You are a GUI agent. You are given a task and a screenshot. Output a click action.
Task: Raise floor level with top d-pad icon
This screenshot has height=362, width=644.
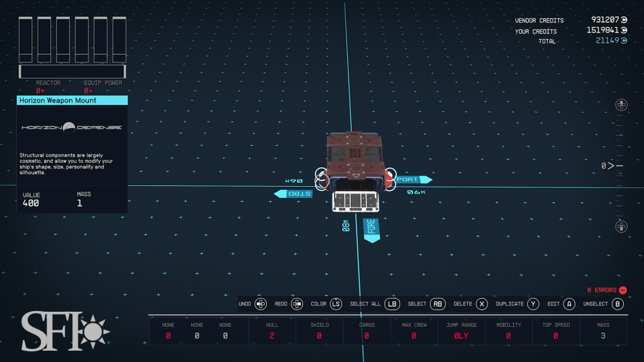621,105
